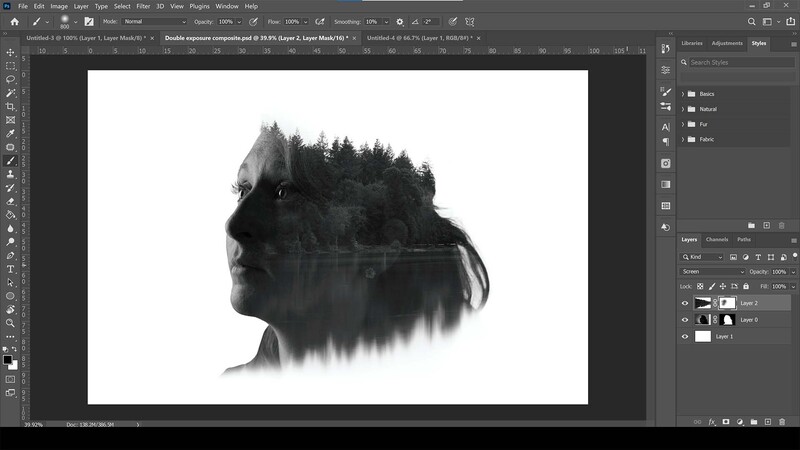Select the Paint Bucket tool
The height and width of the screenshot is (450, 800).
(10, 215)
